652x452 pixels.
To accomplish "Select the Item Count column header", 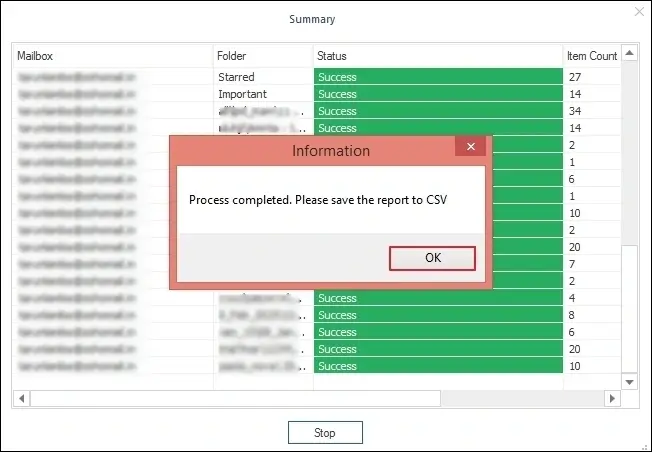I will [x=592, y=56].
